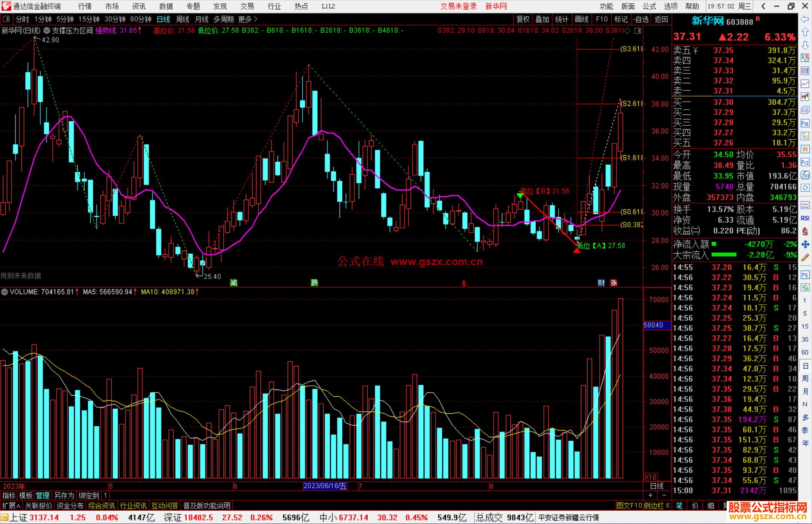Click the up arrow icon in right sidebar
The height and width of the screenshot is (524, 812).
coord(805,32)
